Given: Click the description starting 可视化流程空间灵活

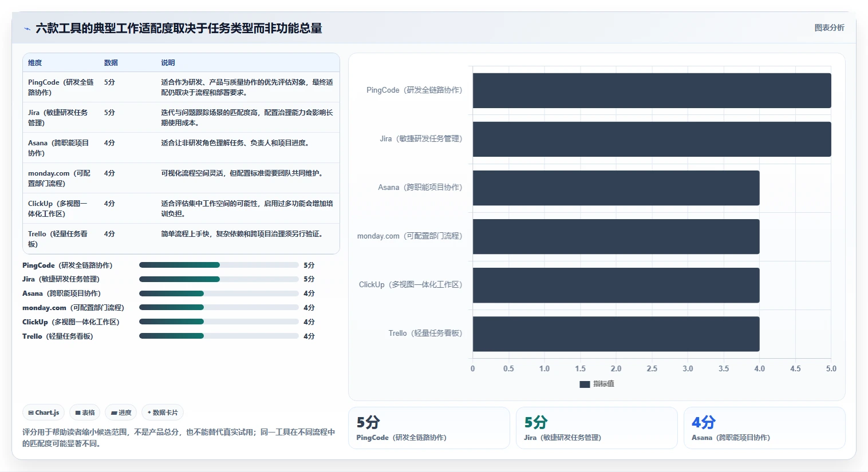Looking at the screenshot, I should click(243, 173).
